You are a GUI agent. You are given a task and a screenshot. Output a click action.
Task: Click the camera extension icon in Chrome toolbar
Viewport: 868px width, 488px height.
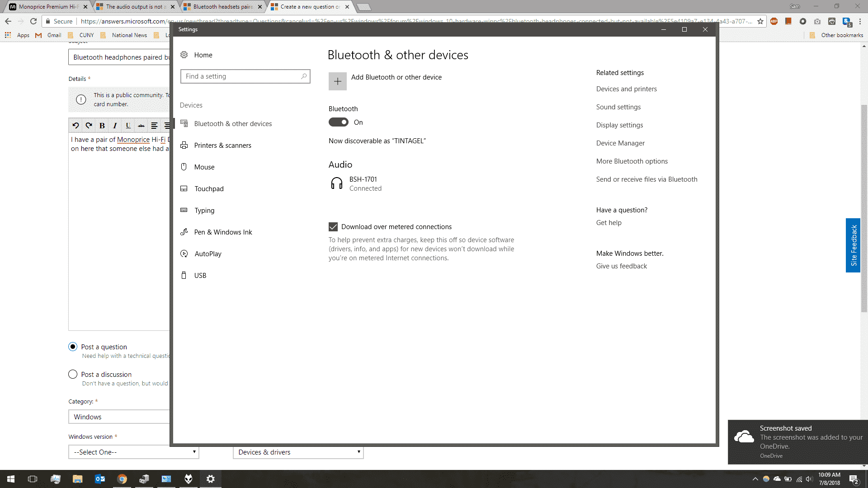coord(817,21)
